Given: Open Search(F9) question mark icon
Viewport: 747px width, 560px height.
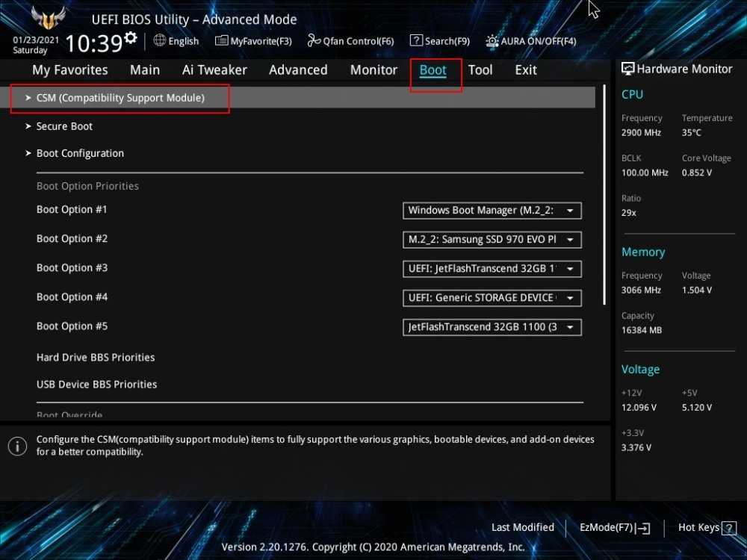Looking at the screenshot, I should pyautogui.click(x=416, y=41).
